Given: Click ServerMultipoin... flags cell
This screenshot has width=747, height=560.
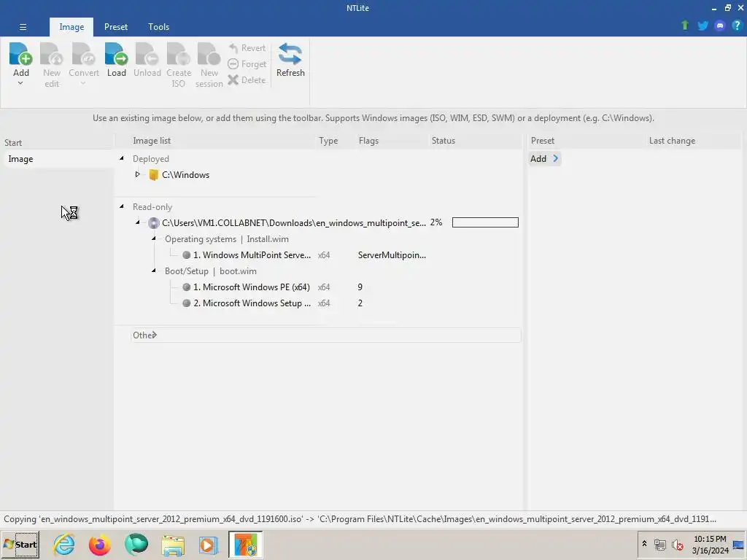Looking at the screenshot, I should 392,255.
